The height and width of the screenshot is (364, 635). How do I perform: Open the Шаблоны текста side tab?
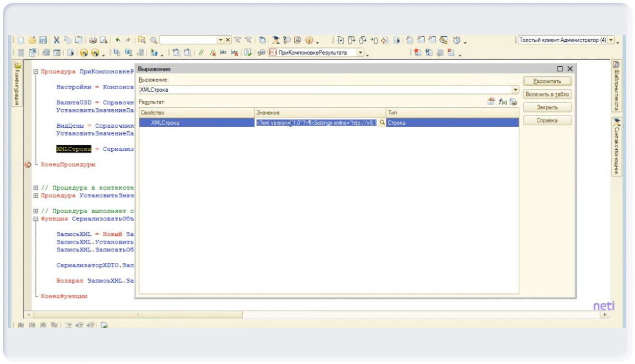616,85
